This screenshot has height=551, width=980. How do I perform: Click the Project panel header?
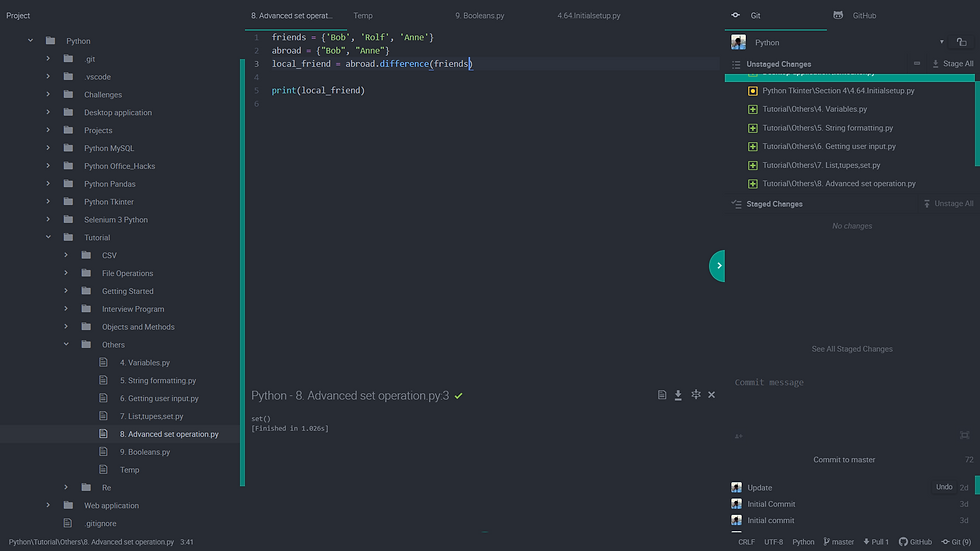coord(18,16)
